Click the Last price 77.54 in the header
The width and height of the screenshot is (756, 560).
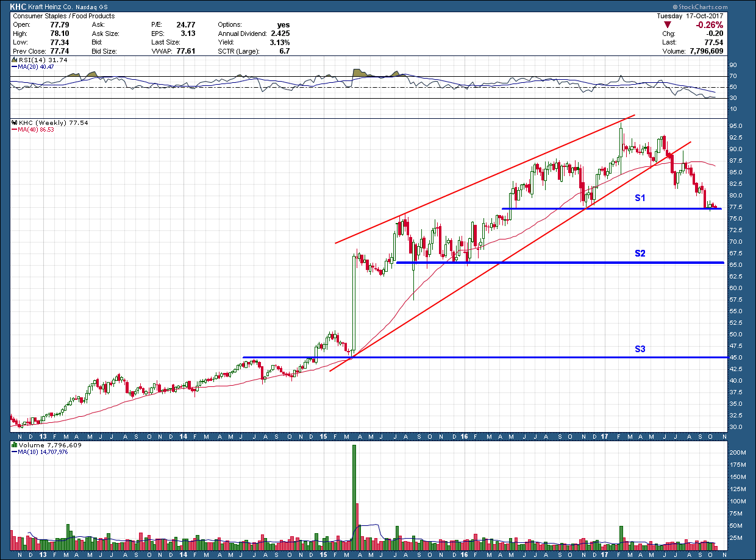(x=713, y=43)
